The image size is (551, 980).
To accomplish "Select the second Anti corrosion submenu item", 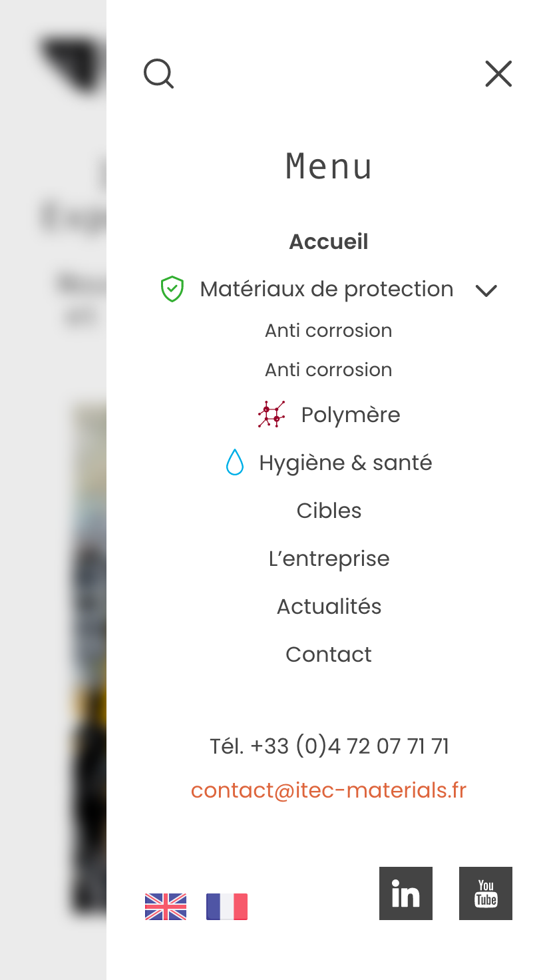I will tap(329, 369).
